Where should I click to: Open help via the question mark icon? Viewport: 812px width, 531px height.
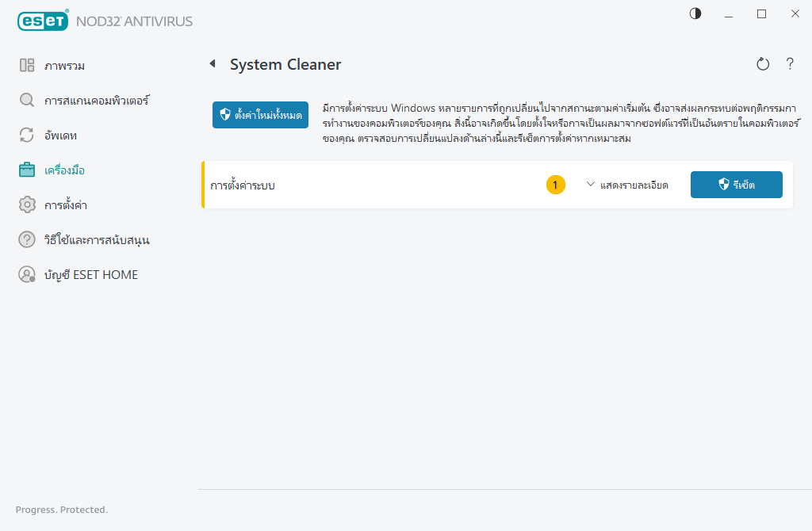point(790,64)
